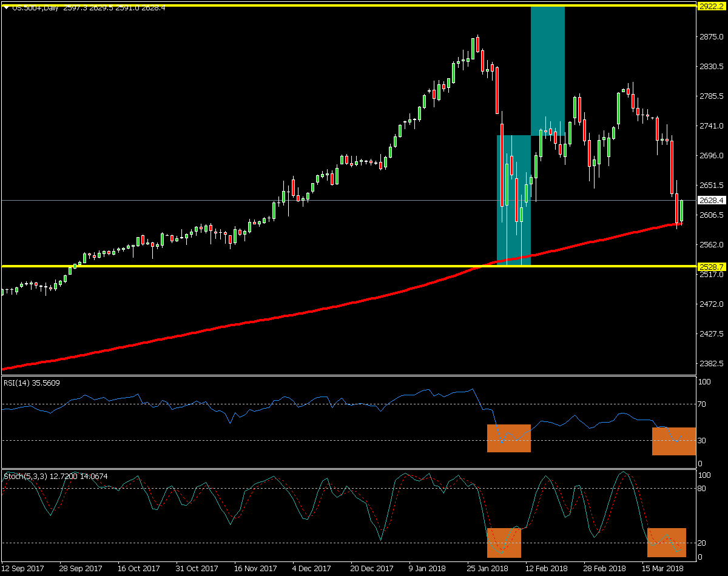Click the 25 Jan 2018 date on time axis
The image size is (728, 576).
488,569
